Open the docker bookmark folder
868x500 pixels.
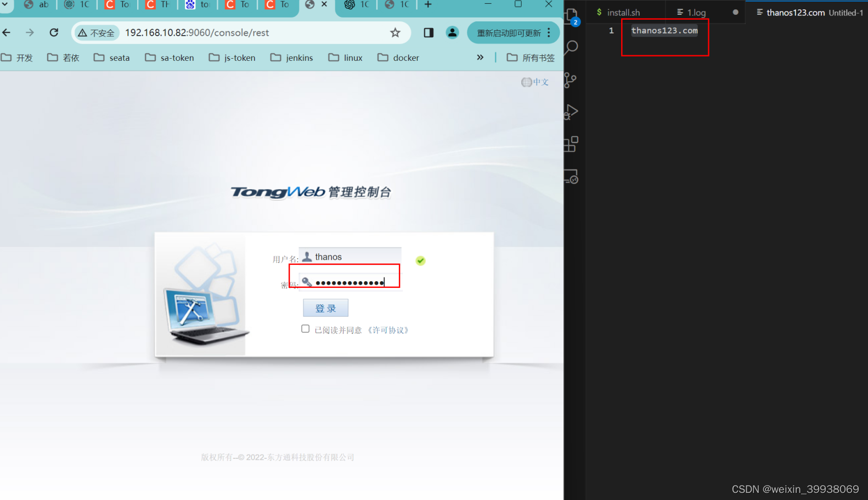click(x=398, y=58)
